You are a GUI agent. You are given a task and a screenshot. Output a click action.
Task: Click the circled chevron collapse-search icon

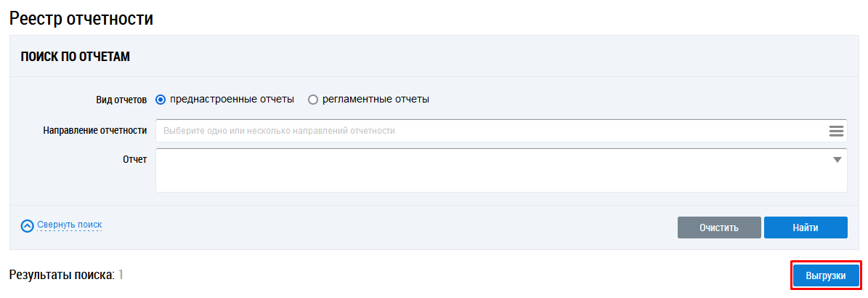(28, 226)
